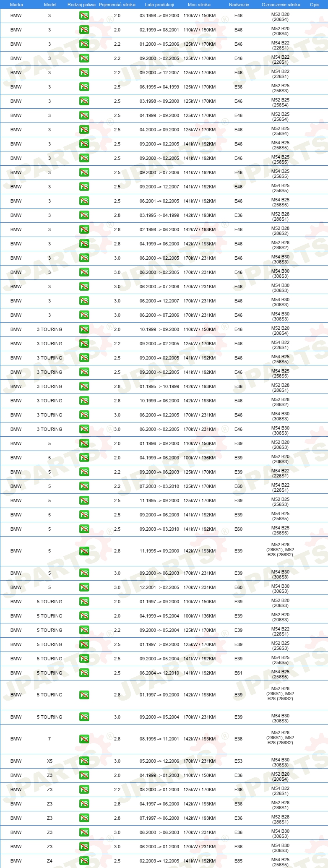Click the fuel icon in the Z3 04.1999 -> 01.2003 row
328x868 pixels.
point(84,775)
